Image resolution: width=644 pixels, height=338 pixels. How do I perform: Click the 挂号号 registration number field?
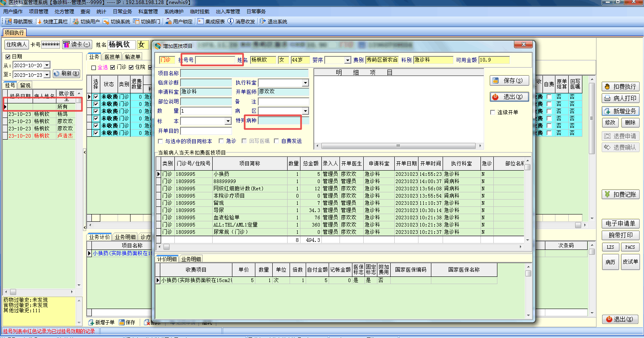pyautogui.click(x=215, y=60)
